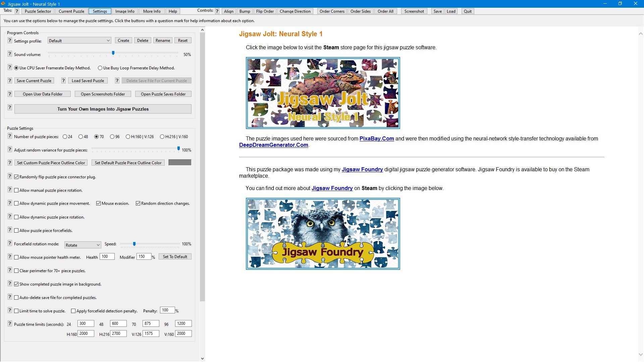The height and width of the screenshot is (362, 644).
Task: Click Turn Your Own Images Into Jigsaw Puzzles
Action: pyautogui.click(x=103, y=109)
